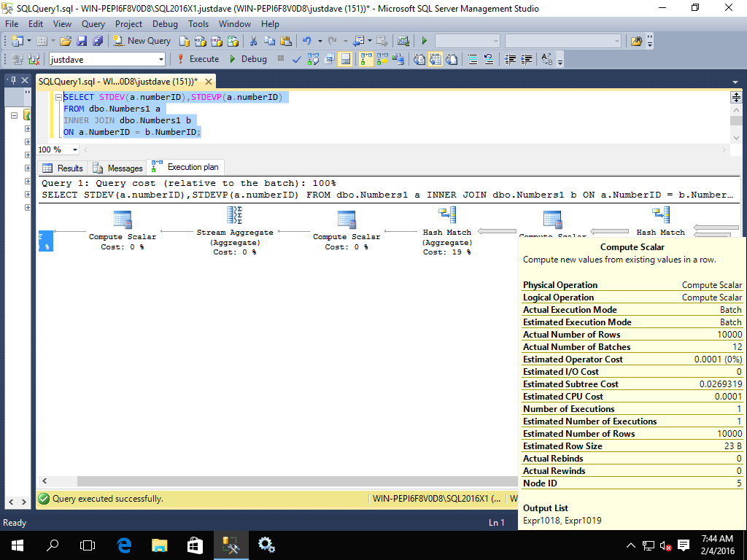
Task: Click the Cut scissors icon
Action: 253,41
